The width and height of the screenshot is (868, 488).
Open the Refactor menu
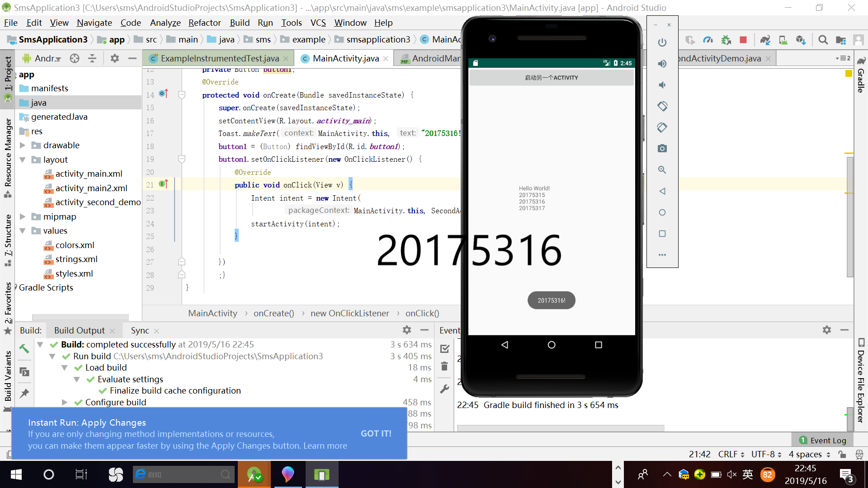point(204,23)
